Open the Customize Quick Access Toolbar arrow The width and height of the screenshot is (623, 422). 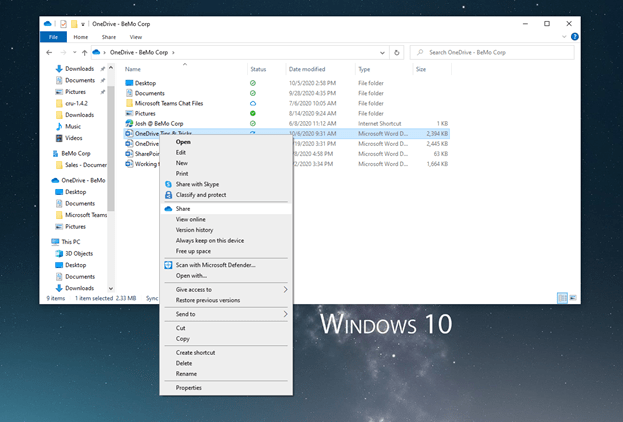(83, 24)
